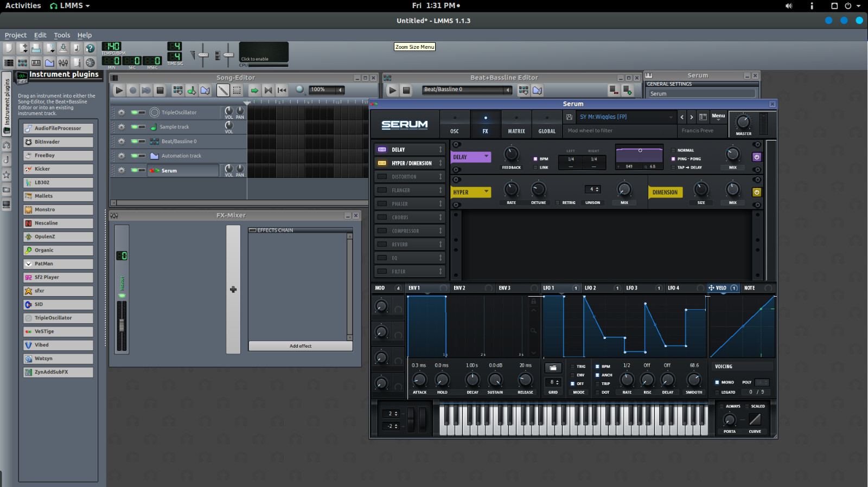Open the Tools menu
This screenshot has width=868, height=487.
point(62,35)
